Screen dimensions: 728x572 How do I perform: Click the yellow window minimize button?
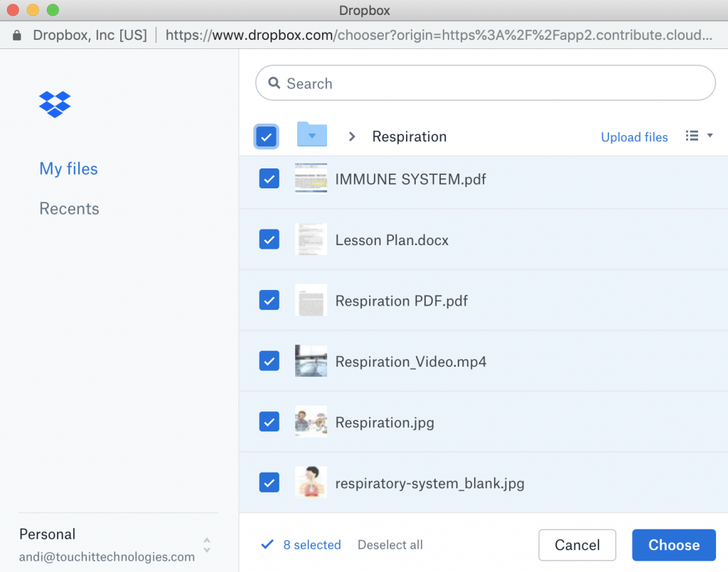(33, 10)
